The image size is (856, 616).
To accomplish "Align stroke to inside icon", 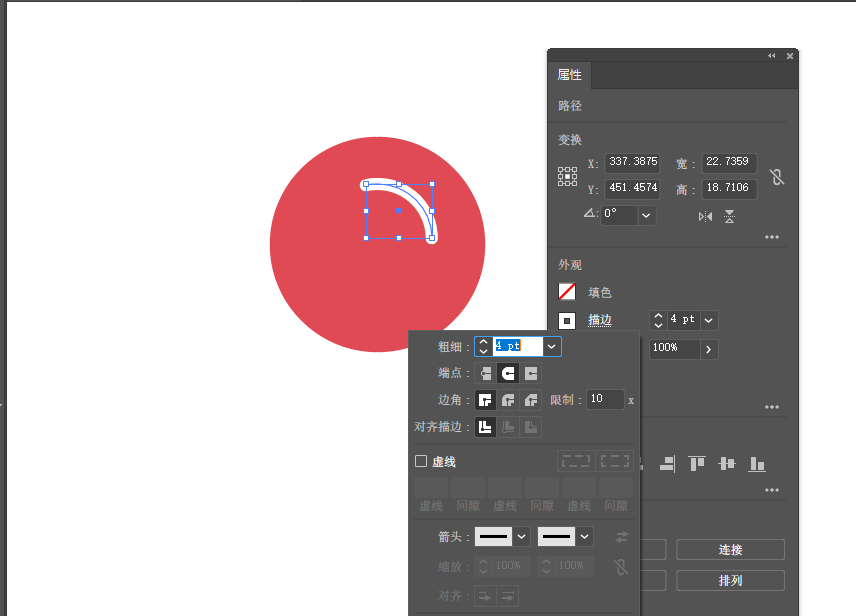I will click(x=508, y=427).
